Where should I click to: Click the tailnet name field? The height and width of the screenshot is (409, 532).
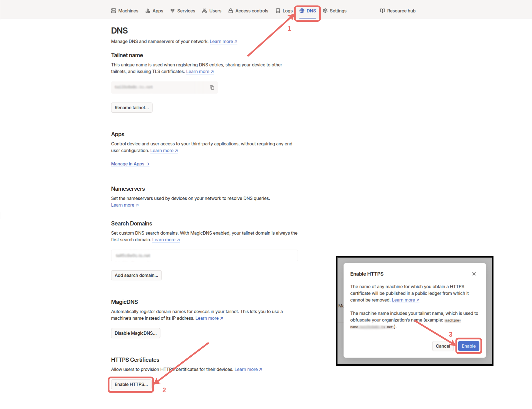pos(164,88)
